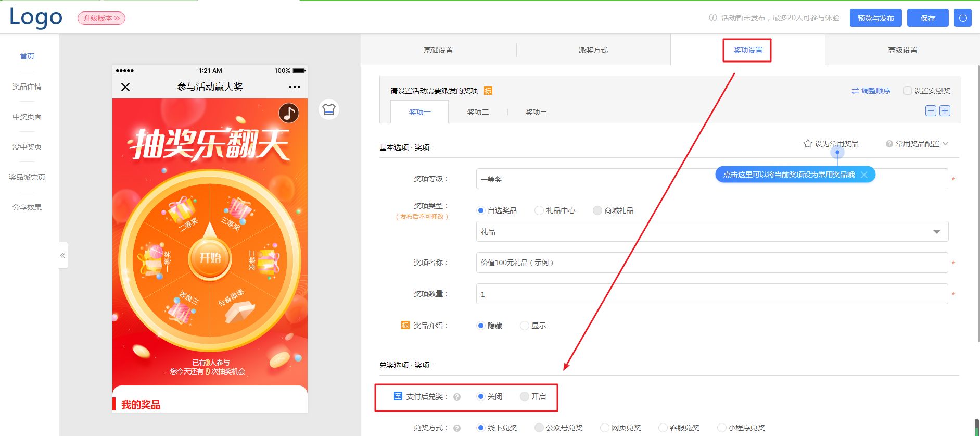
Task: Go to 没中奖页 in left sidebar
Action: pos(27,147)
